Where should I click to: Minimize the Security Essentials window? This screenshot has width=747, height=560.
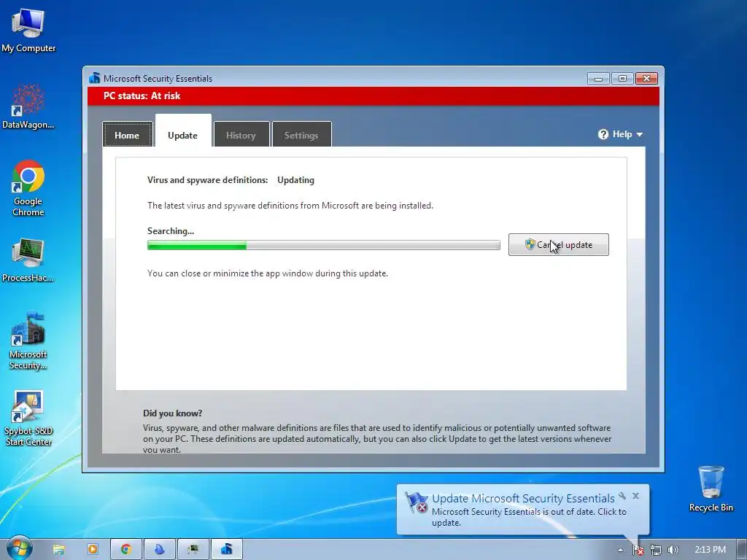(598, 78)
